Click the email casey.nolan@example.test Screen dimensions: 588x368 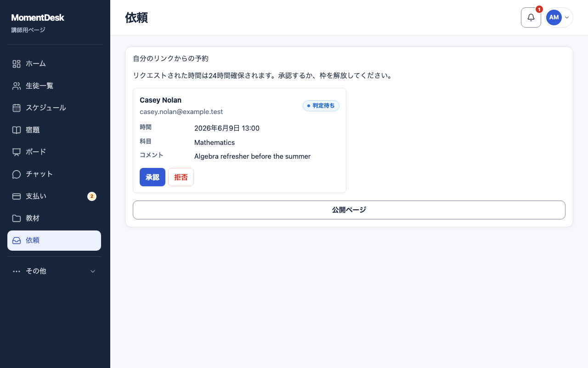(x=181, y=112)
